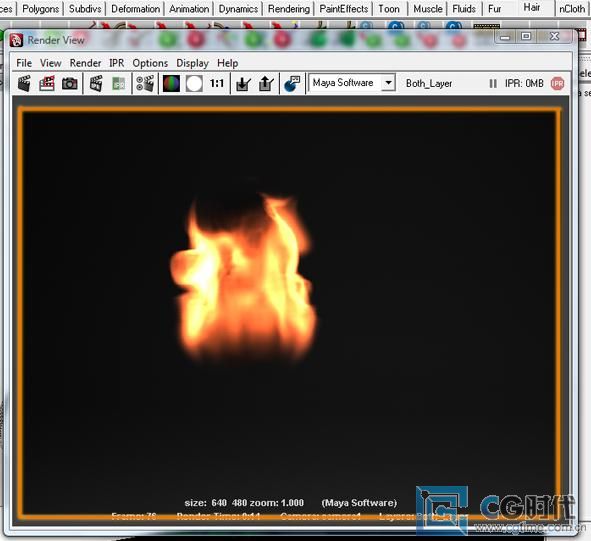Screen dimensions: 591x541
Task: Open the Help menu in Render View
Action: point(227,63)
